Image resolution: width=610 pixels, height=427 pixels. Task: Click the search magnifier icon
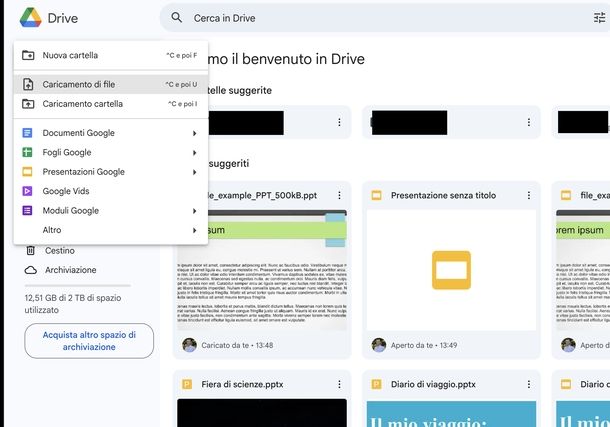177,18
